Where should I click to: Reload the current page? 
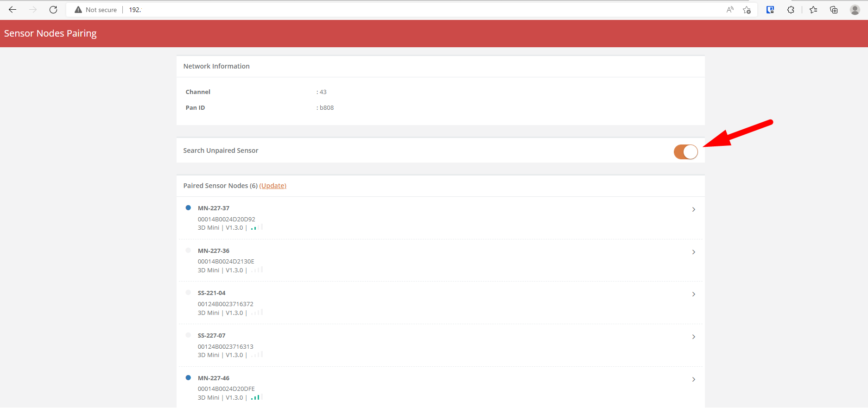pyautogui.click(x=53, y=10)
